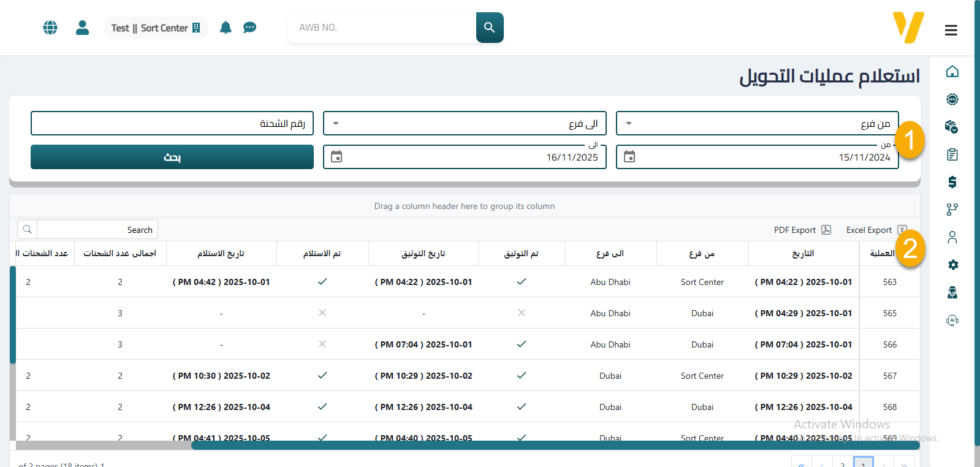
Task: Open the hamburger menu
Action: (x=951, y=30)
